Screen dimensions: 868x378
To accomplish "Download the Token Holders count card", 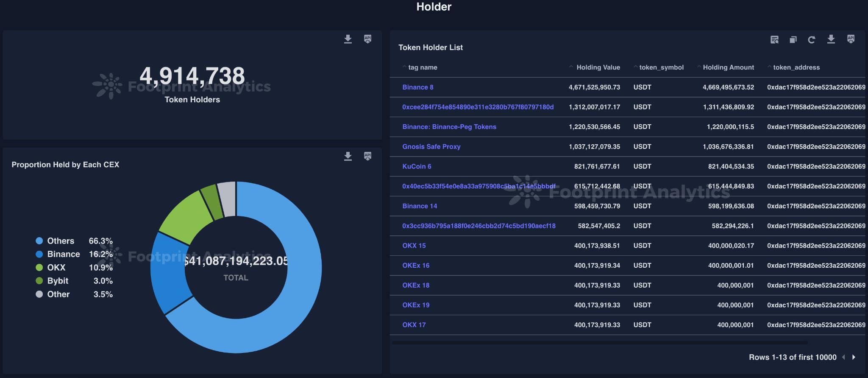I will [x=348, y=39].
